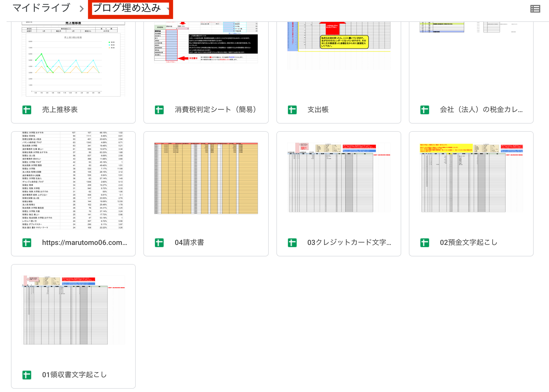Click Sheets icon beside 支出帳
This screenshot has width=549, height=392.
point(292,110)
